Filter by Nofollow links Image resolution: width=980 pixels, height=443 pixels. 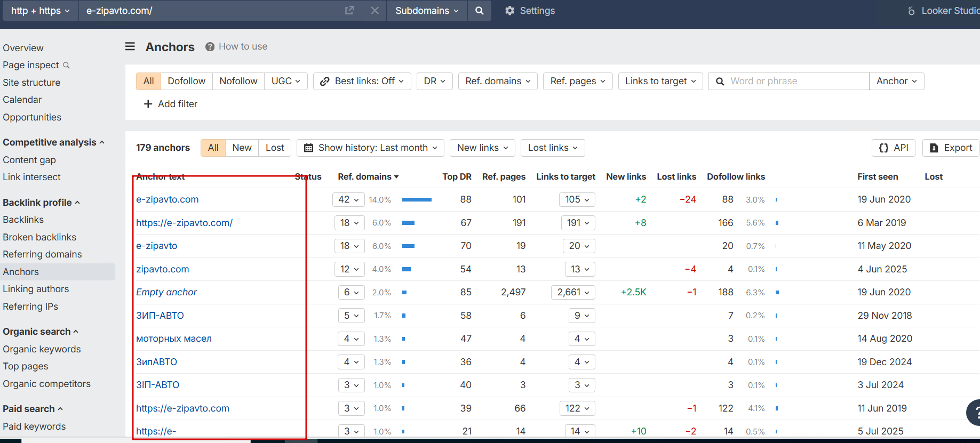(238, 81)
